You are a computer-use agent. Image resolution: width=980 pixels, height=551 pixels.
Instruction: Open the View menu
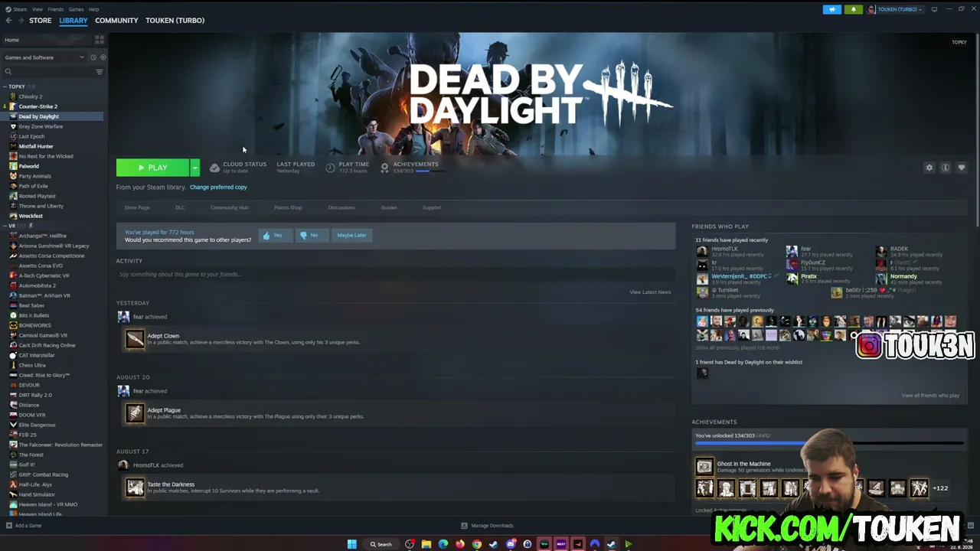(x=38, y=9)
